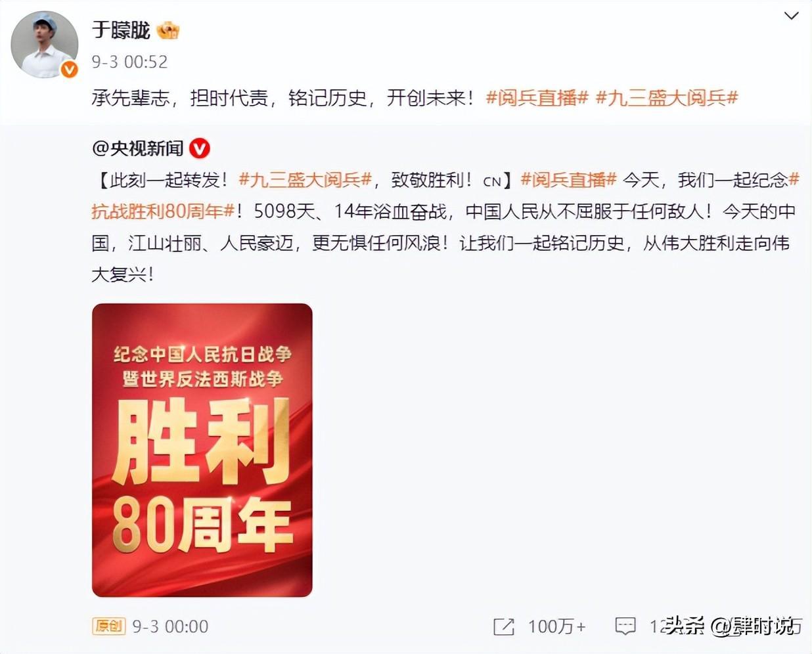Open #九三盛大阅兵# hashtag in reposted text

(305, 180)
